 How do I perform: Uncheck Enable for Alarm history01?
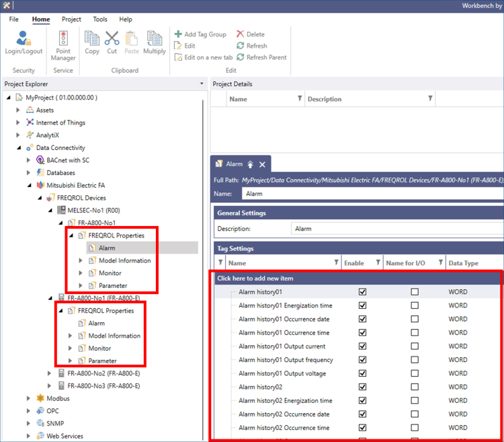[x=362, y=292]
